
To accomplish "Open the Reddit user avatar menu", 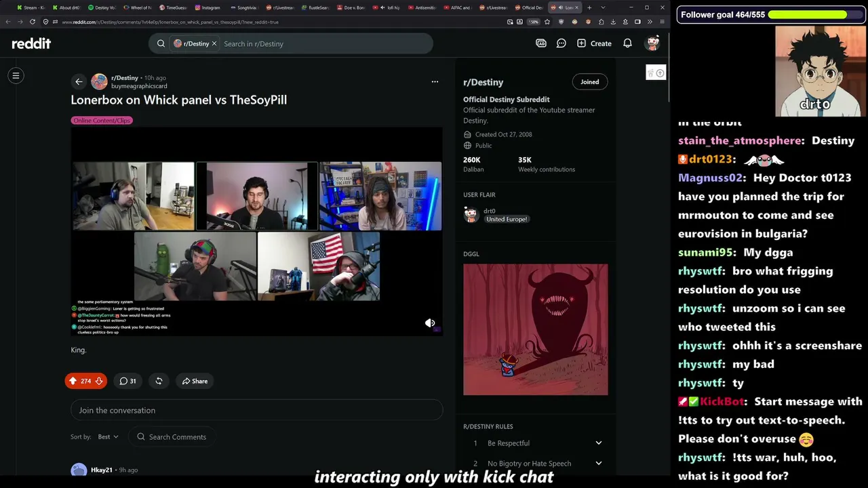I will (x=653, y=43).
